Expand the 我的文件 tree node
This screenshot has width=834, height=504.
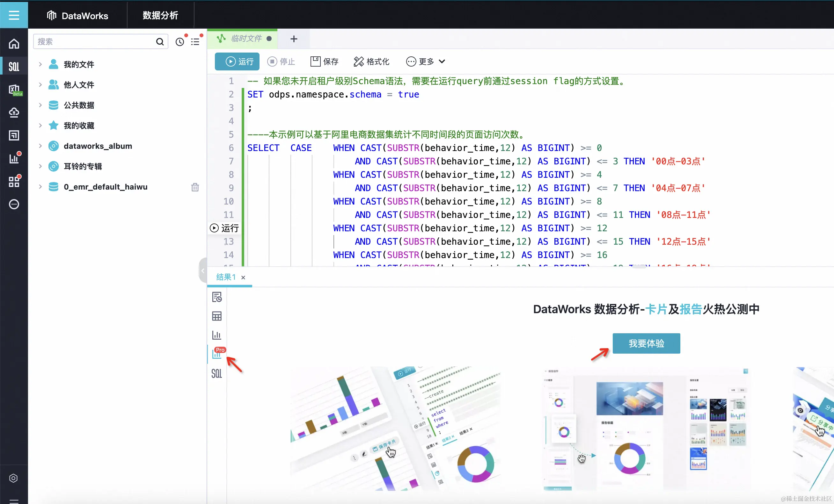(x=40, y=64)
